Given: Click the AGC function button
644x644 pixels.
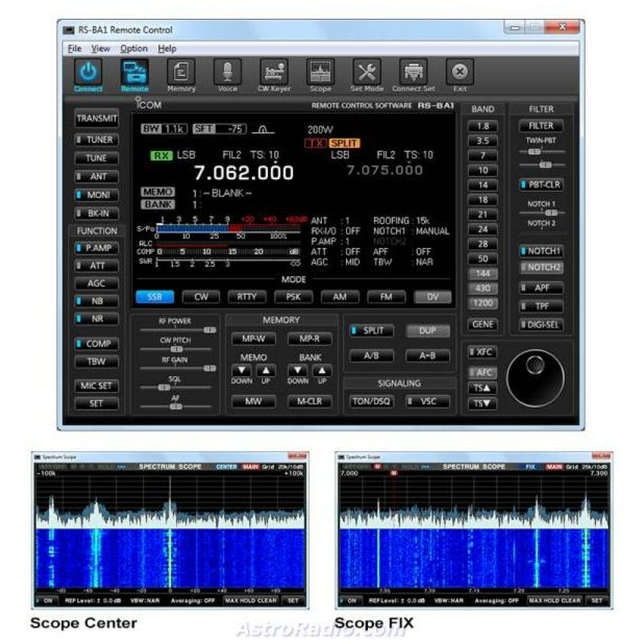Looking at the screenshot, I should (96, 284).
